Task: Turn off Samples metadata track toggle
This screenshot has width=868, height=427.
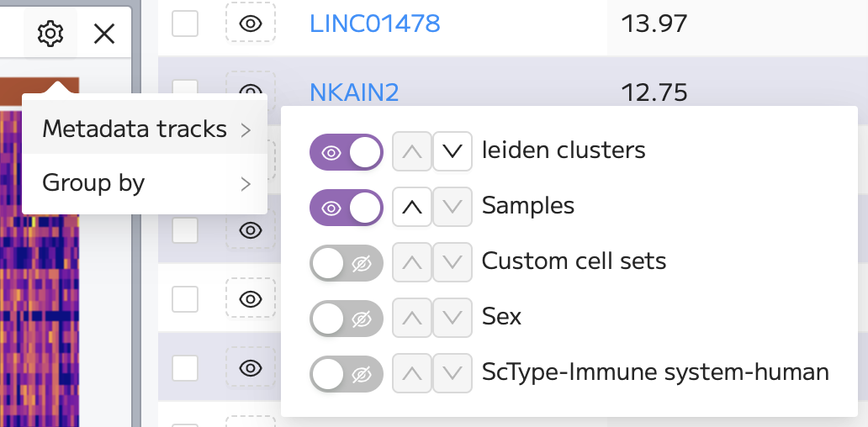Action: 346,208
